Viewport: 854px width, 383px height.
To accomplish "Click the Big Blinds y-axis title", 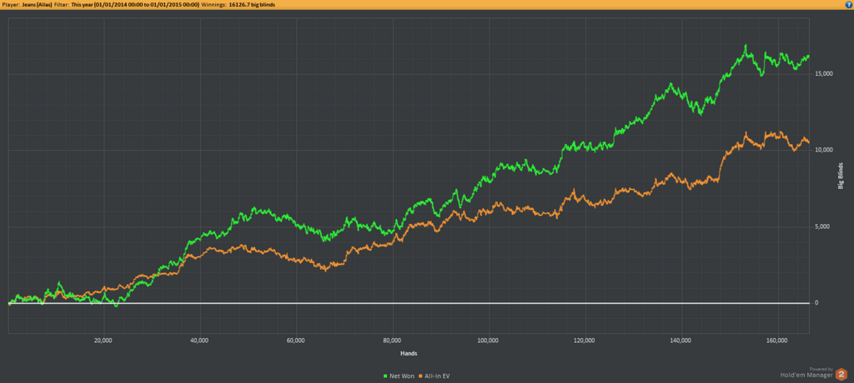I will point(840,177).
